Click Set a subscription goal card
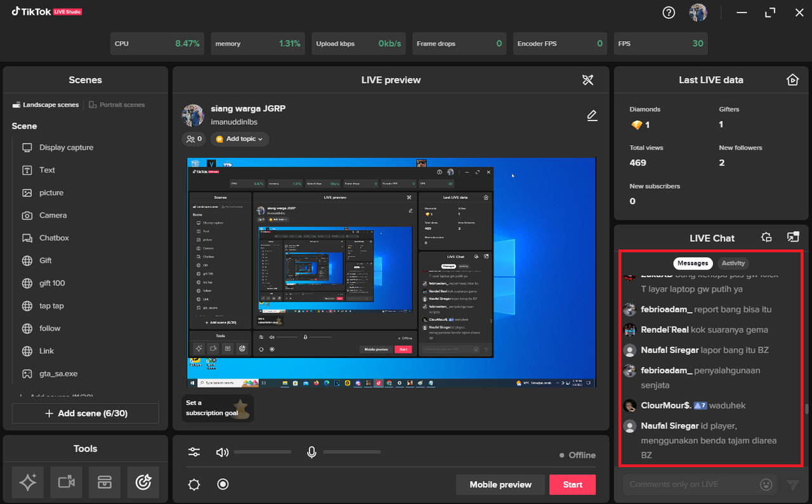This screenshot has width=812, height=504. point(218,408)
